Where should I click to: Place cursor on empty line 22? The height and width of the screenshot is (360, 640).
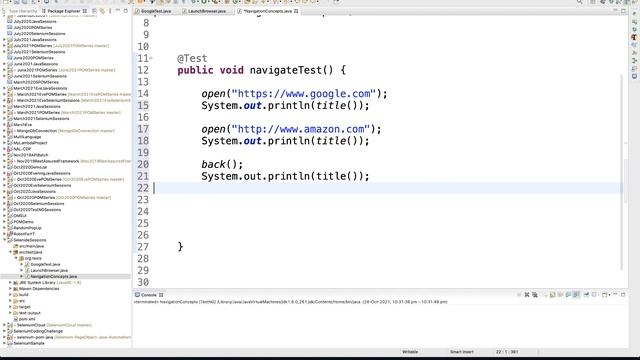(388, 188)
